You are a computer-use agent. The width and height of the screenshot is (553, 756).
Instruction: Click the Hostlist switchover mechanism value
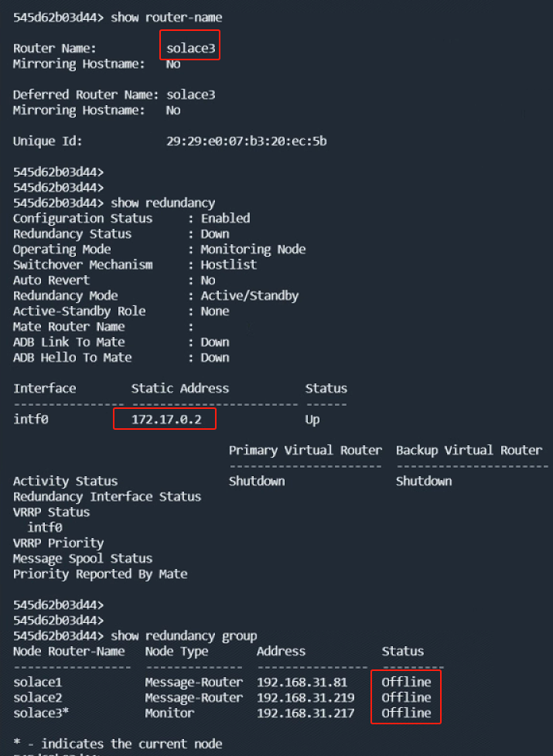[x=229, y=264]
